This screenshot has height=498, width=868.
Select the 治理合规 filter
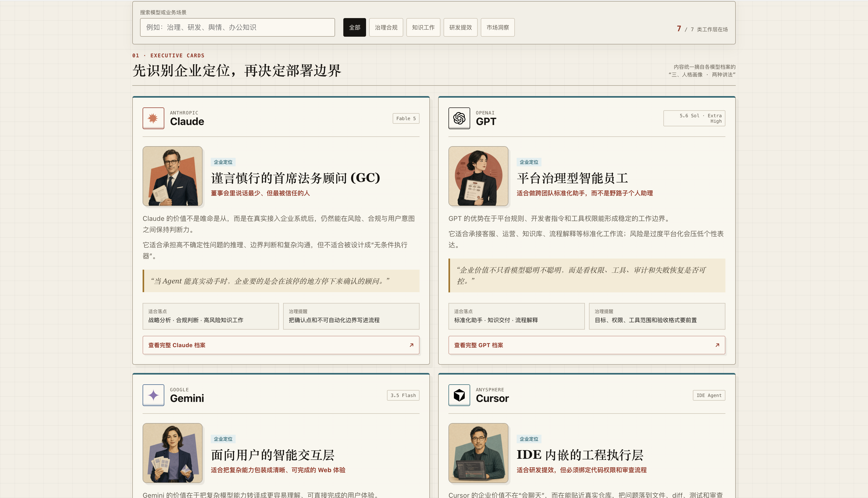click(x=386, y=27)
